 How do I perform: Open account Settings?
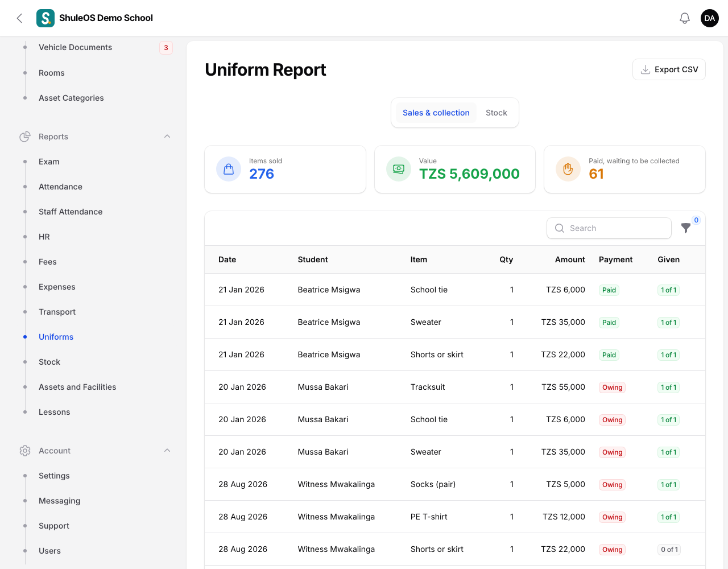click(x=54, y=476)
